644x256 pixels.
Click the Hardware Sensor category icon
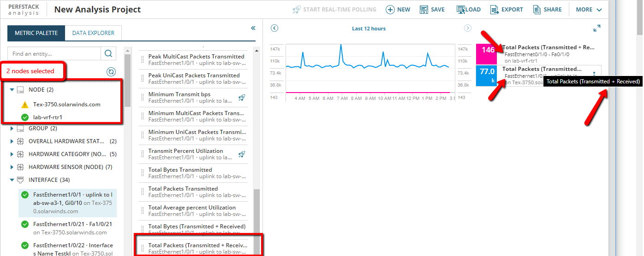tap(20, 167)
